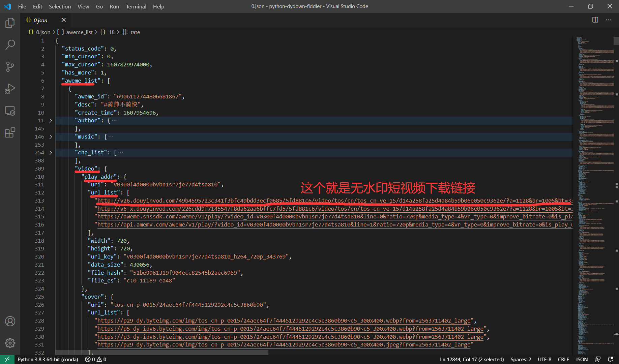Open the View menu
The width and height of the screenshot is (619, 364).
coord(83,6)
